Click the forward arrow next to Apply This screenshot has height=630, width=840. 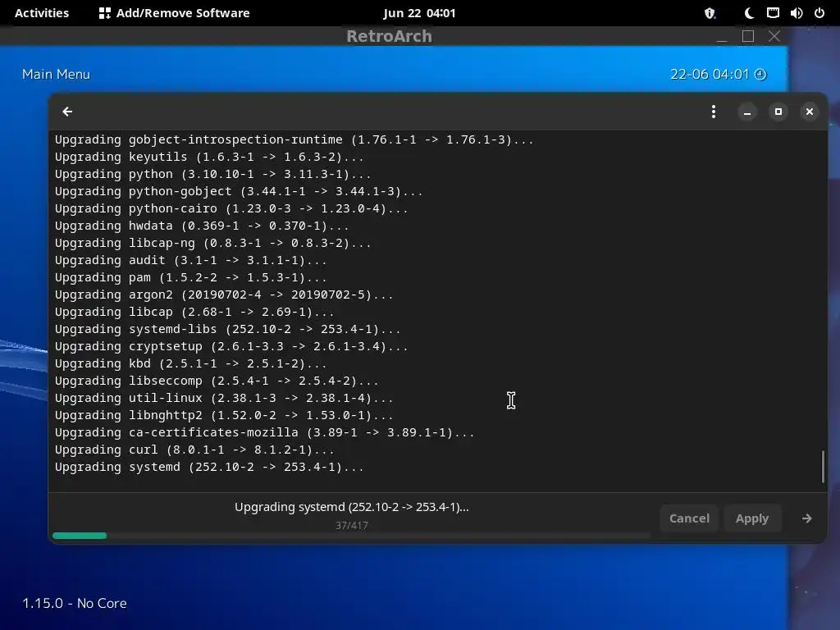point(806,518)
